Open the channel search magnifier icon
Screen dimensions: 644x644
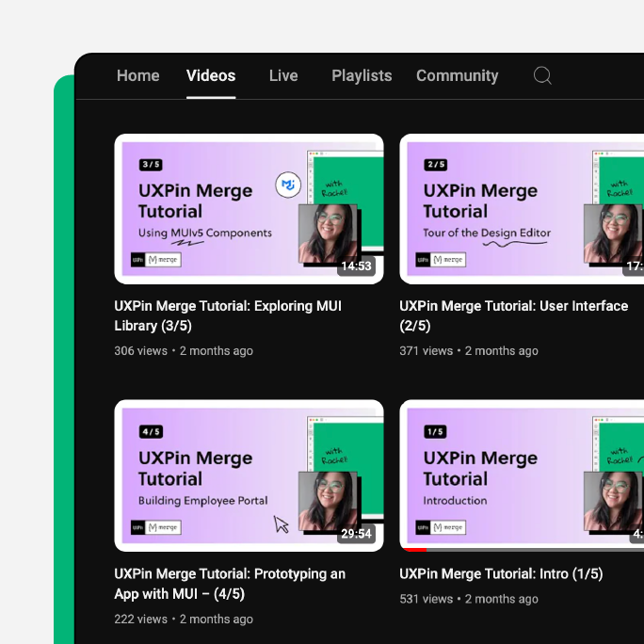(542, 75)
